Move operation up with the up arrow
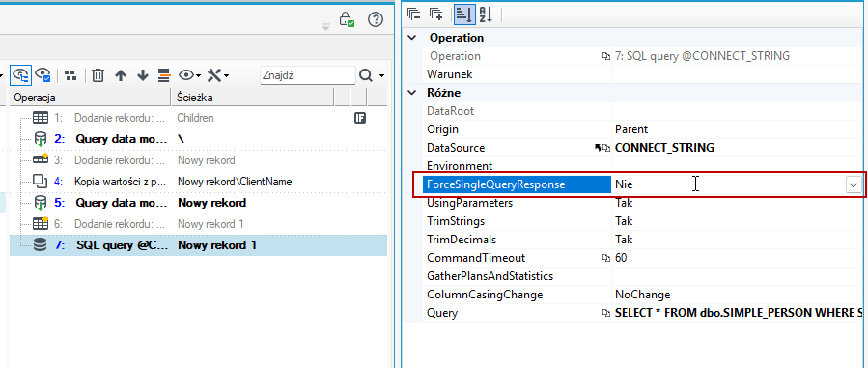Screen dimensions: 868x368 (x=121, y=75)
